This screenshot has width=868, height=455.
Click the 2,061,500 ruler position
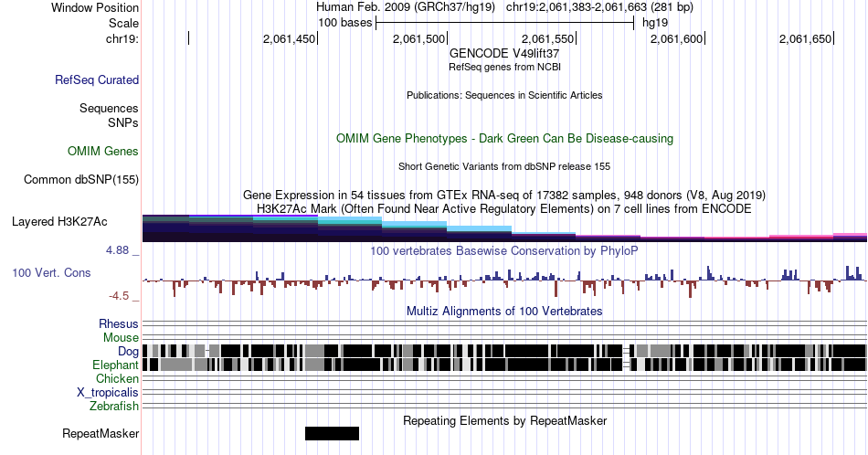(x=418, y=38)
